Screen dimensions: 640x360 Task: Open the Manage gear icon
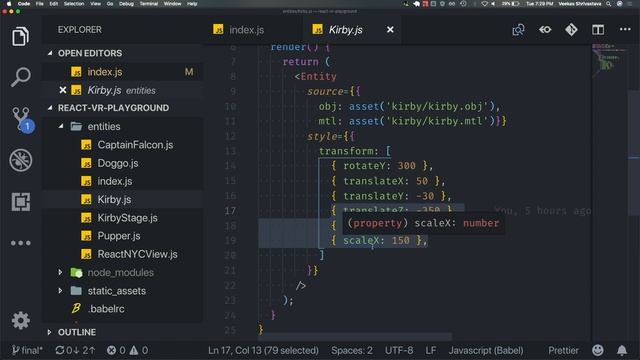click(x=21, y=321)
